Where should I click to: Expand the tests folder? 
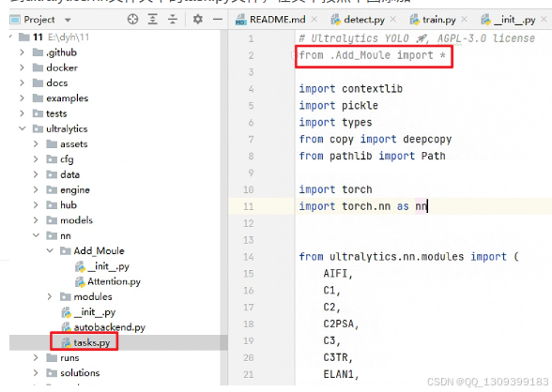click(22, 113)
